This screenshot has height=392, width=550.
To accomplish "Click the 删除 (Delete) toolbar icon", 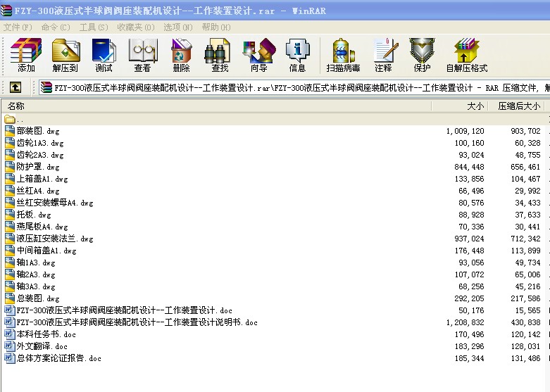I will [x=181, y=51].
